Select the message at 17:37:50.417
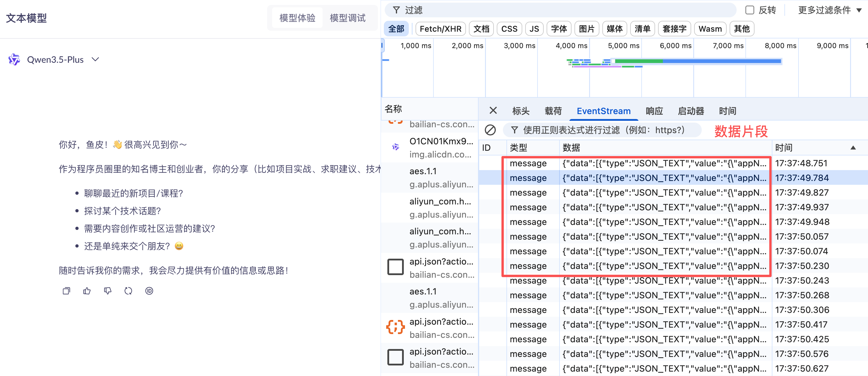Screen dimensions: 868x376 coord(664,324)
